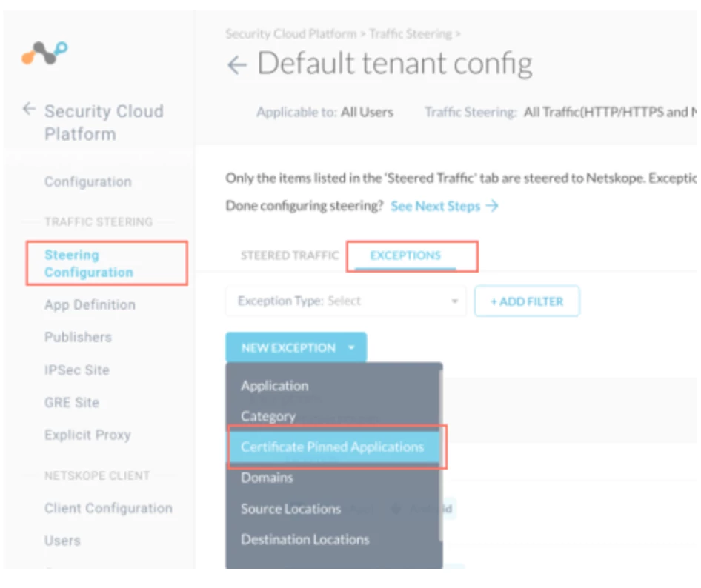Open the See Next Steps link
Viewport: 701px width, 588px height.
click(x=435, y=206)
